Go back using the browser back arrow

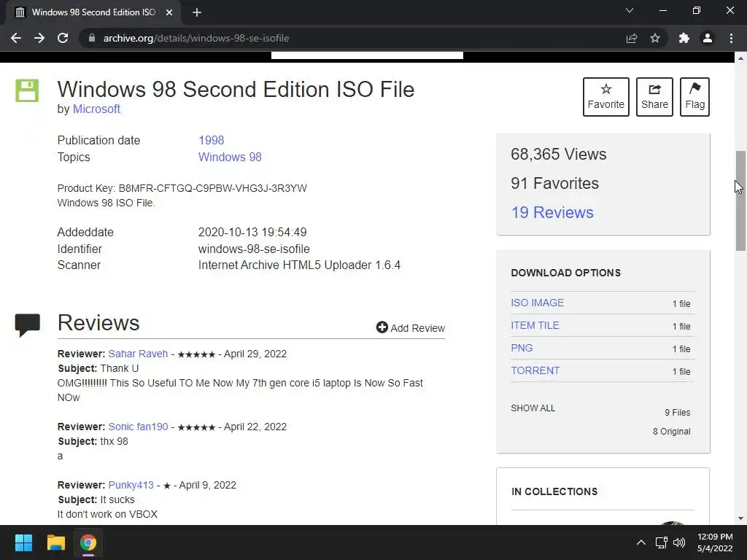[x=16, y=38]
